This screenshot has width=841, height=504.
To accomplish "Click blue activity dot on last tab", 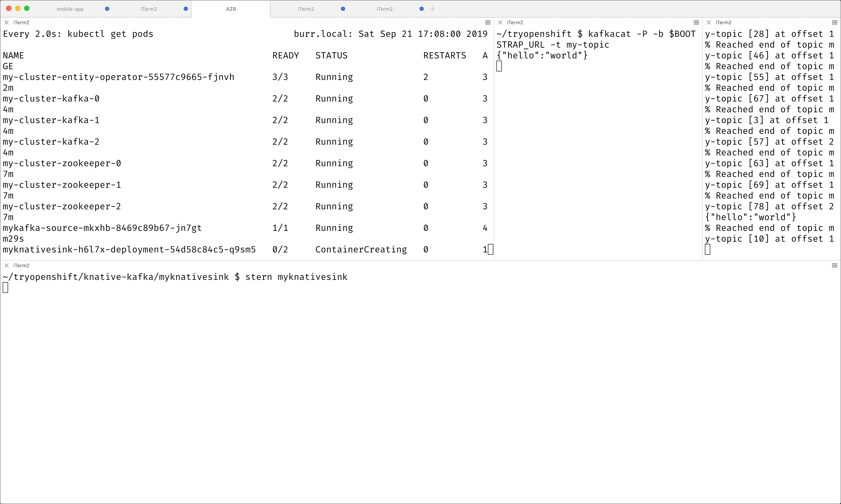I will point(422,9).
